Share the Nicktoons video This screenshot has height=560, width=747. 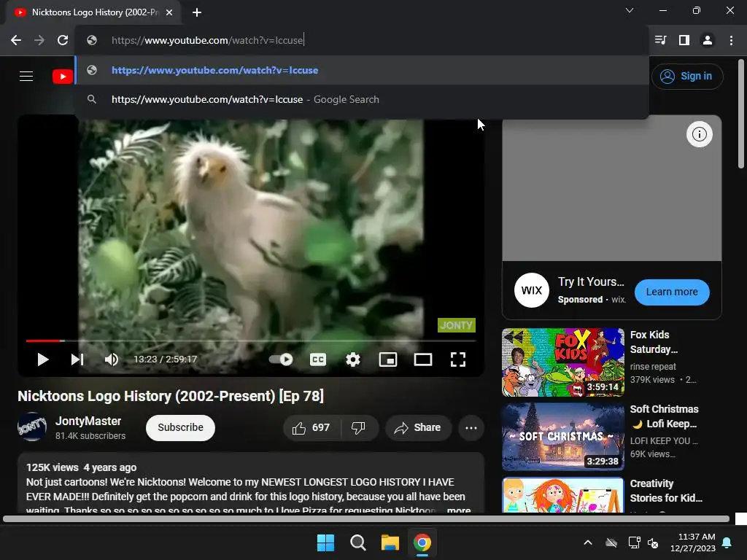418,427
